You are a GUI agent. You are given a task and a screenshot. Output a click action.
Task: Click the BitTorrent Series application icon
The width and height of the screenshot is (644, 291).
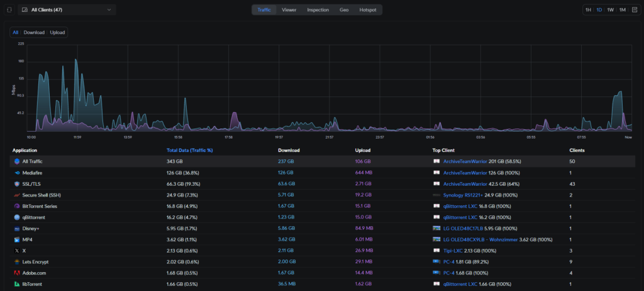(x=17, y=206)
